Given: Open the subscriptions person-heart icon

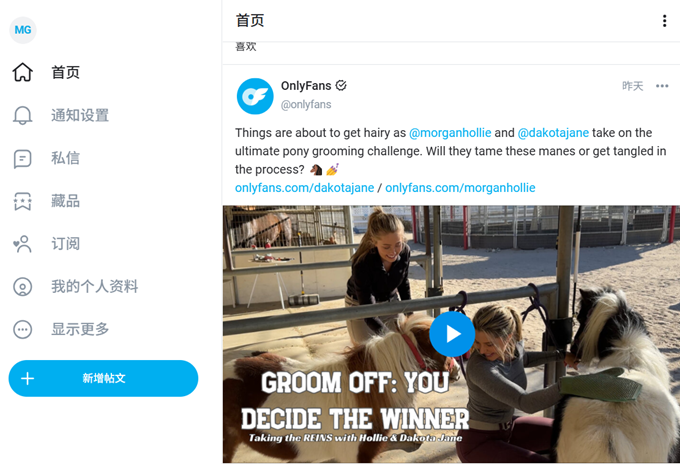Looking at the screenshot, I should [x=23, y=244].
